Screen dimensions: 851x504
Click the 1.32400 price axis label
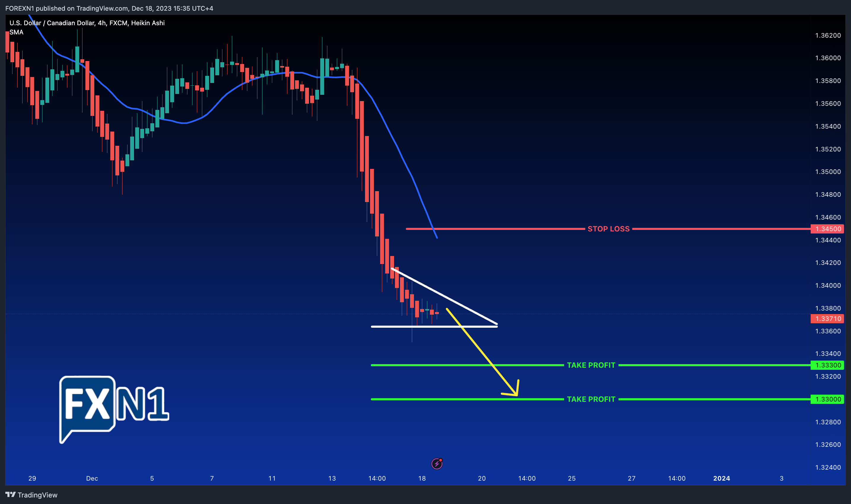[828, 467]
